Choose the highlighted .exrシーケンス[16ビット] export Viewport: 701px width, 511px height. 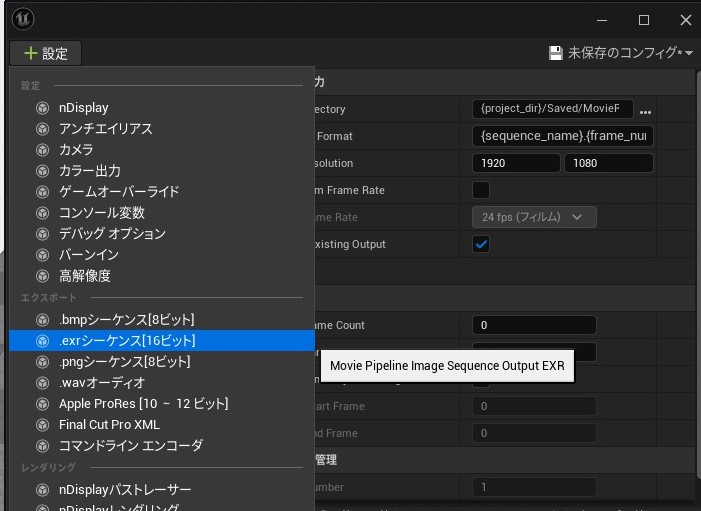point(162,341)
